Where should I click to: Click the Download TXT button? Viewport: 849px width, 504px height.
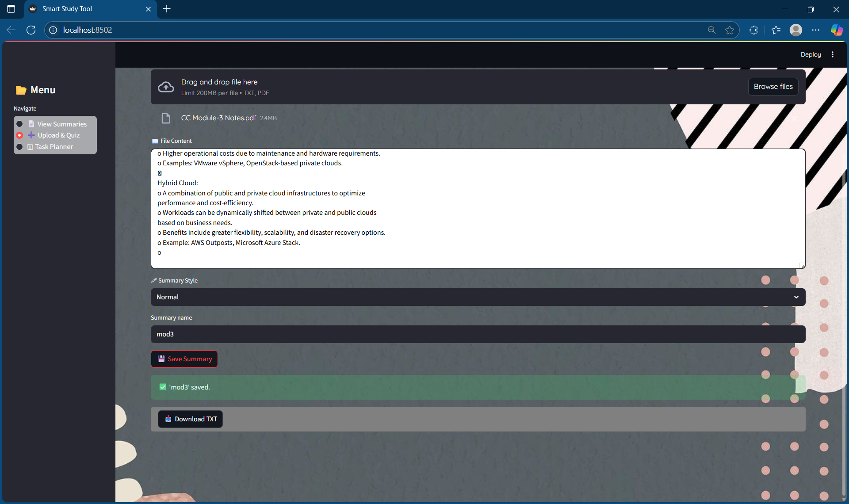[191, 419]
